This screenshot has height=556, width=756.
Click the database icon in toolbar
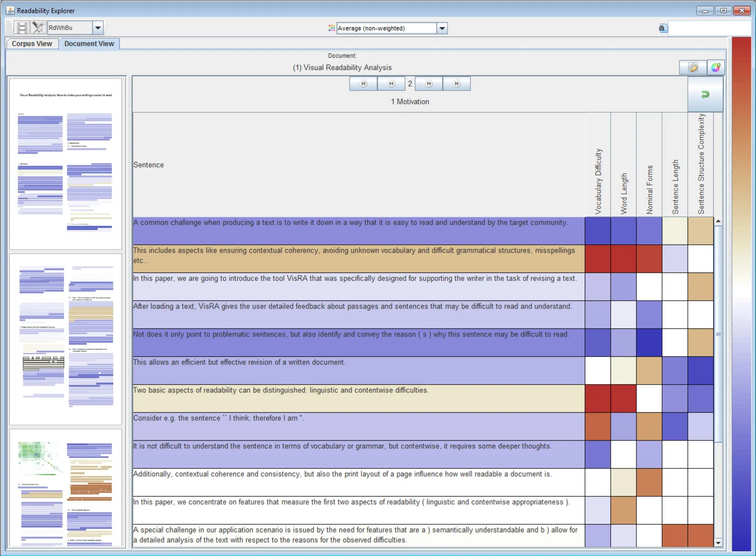pos(22,28)
